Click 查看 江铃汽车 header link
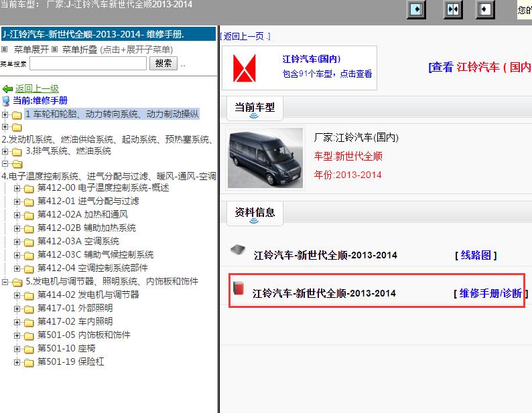 click(480, 67)
